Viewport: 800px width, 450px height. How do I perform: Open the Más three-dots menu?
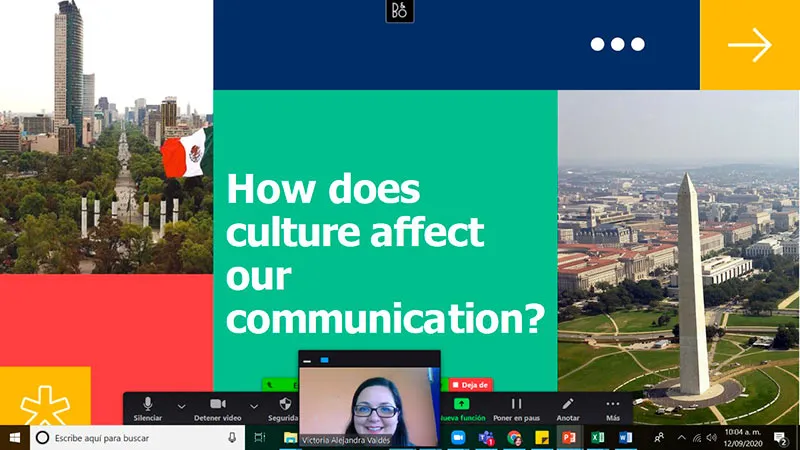(x=613, y=408)
